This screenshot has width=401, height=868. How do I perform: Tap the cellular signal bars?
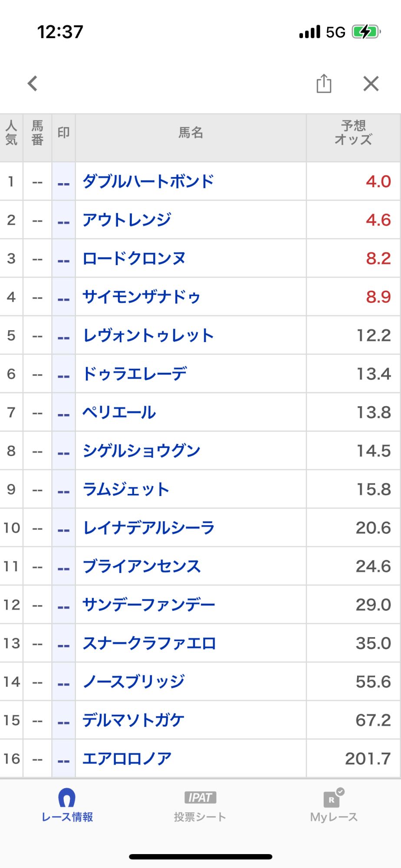pyautogui.click(x=309, y=32)
